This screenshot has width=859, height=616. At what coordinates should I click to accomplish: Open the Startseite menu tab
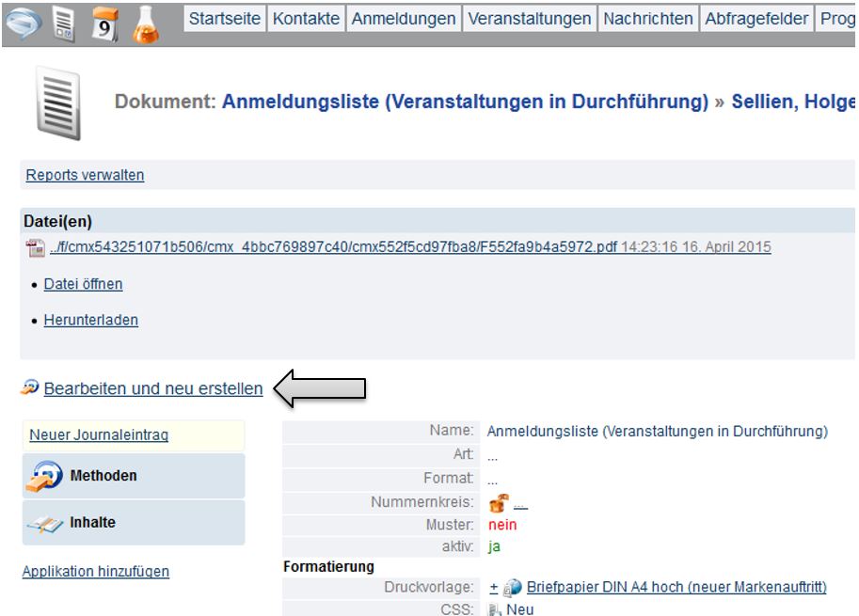225,19
